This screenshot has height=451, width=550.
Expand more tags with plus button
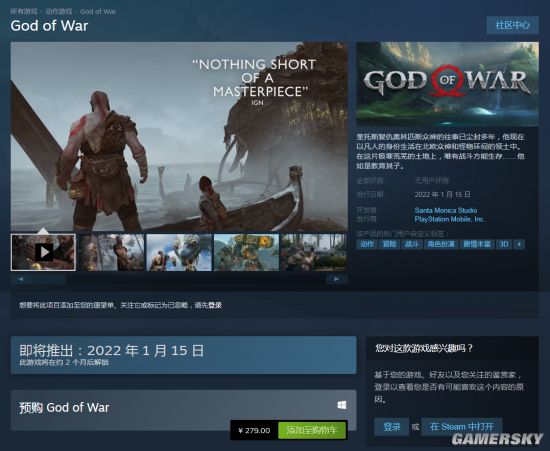pyautogui.click(x=519, y=244)
